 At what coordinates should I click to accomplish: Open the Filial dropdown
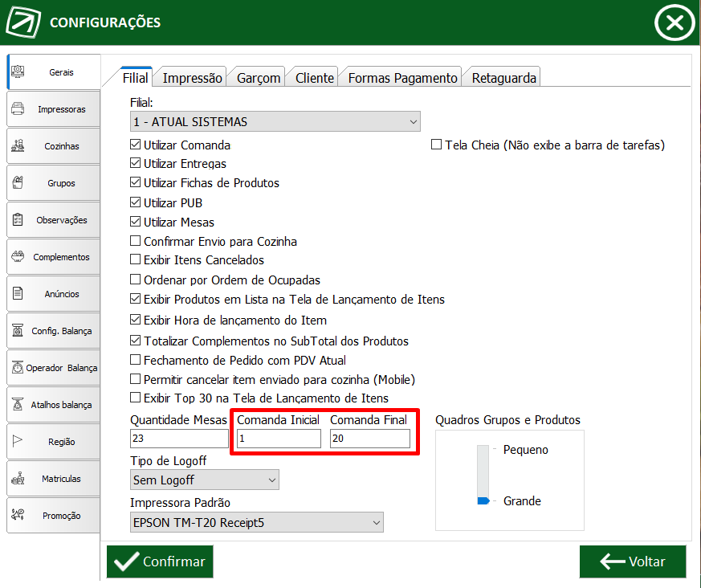point(275,121)
